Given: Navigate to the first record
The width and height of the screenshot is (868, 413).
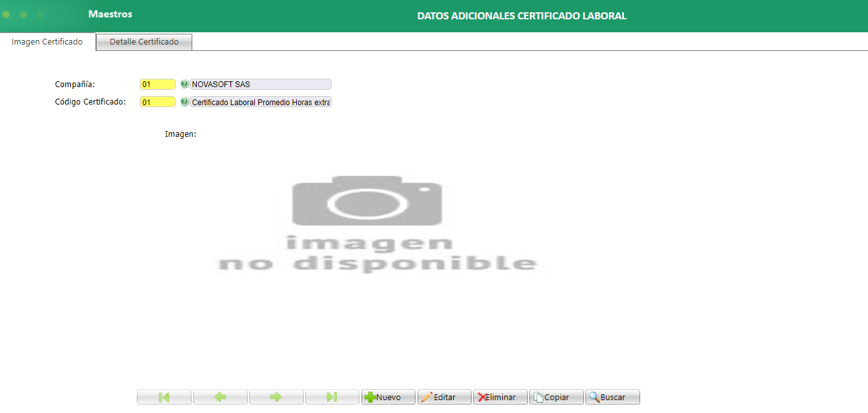Looking at the screenshot, I should (164, 396).
